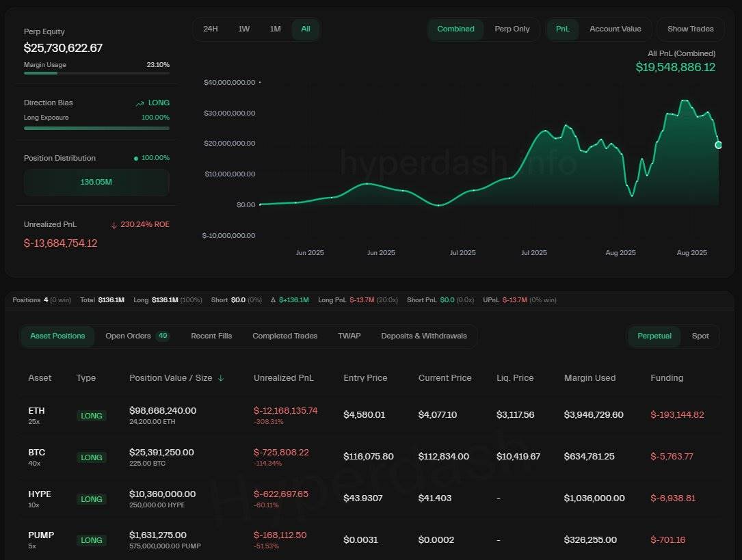Viewport: 742px width, 560px height.
Task: Click the Open Orders count badge 49
Action: [x=163, y=336]
